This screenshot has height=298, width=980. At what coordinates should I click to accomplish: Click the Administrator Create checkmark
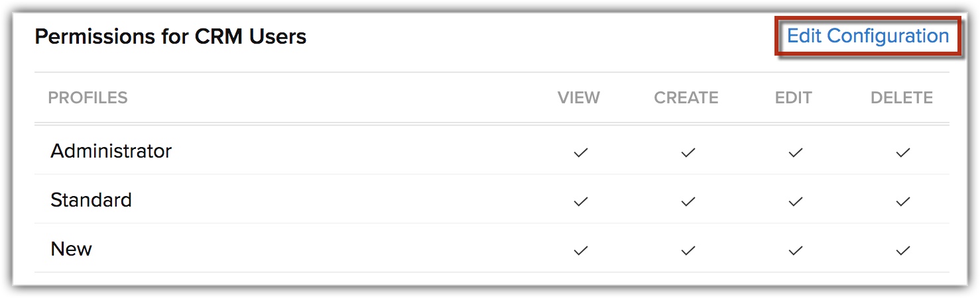coord(688,152)
